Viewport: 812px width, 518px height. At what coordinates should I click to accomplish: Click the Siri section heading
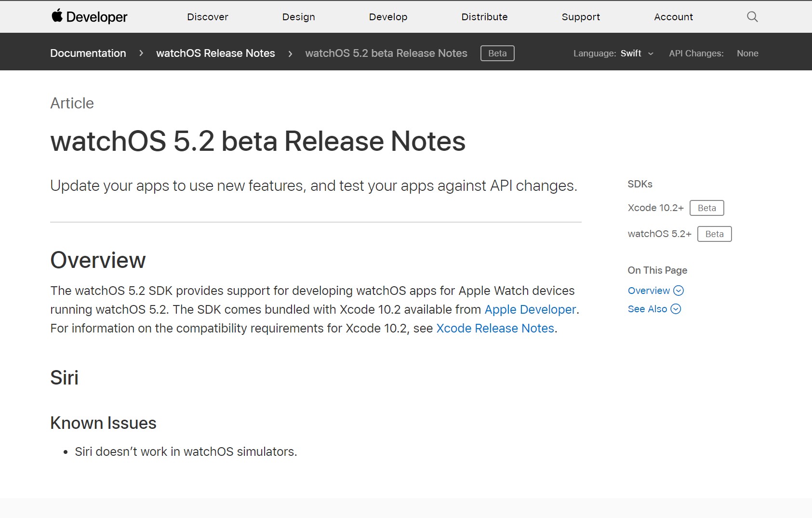tap(64, 377)
